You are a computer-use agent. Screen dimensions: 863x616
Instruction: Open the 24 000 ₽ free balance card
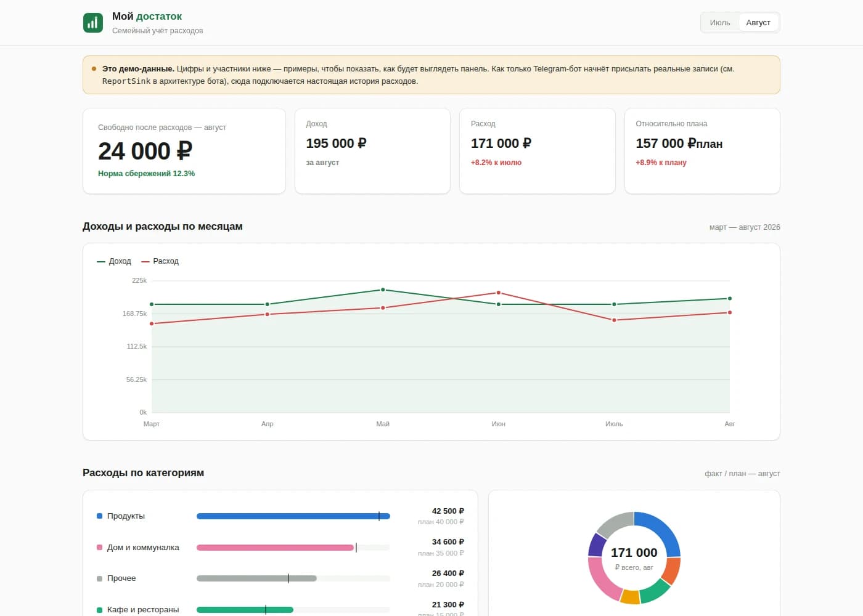[x=184, y=151]
